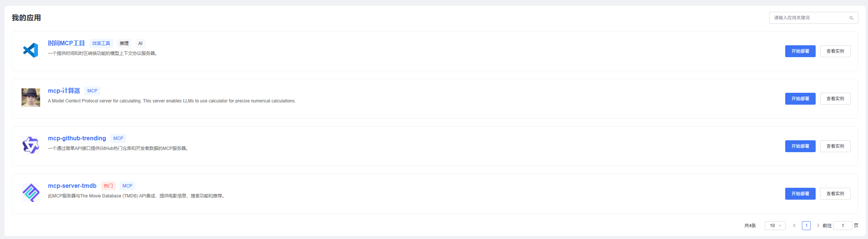The width and height of the screenshot is (868, 239).
Task: Focus the go-to page number field
Action: pos(843,226)
